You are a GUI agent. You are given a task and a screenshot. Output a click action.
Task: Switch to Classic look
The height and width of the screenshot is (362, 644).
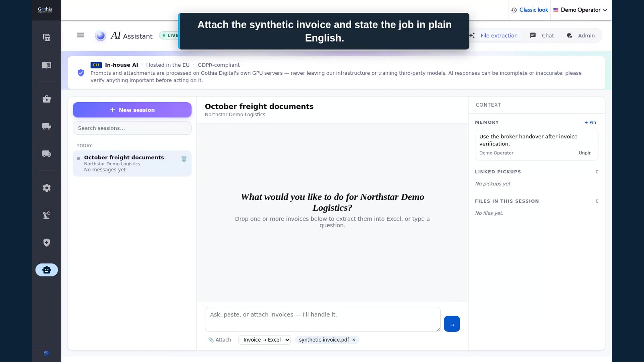point(534,10)
